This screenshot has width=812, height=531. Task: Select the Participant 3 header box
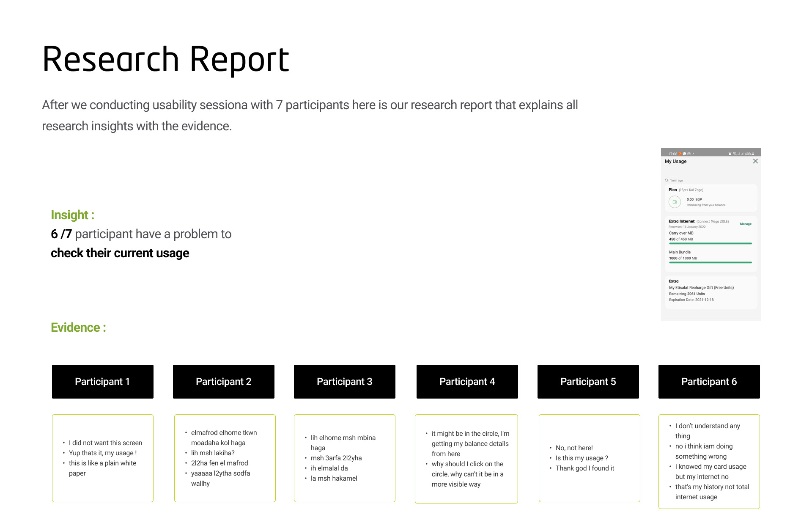tap(344, 381)
